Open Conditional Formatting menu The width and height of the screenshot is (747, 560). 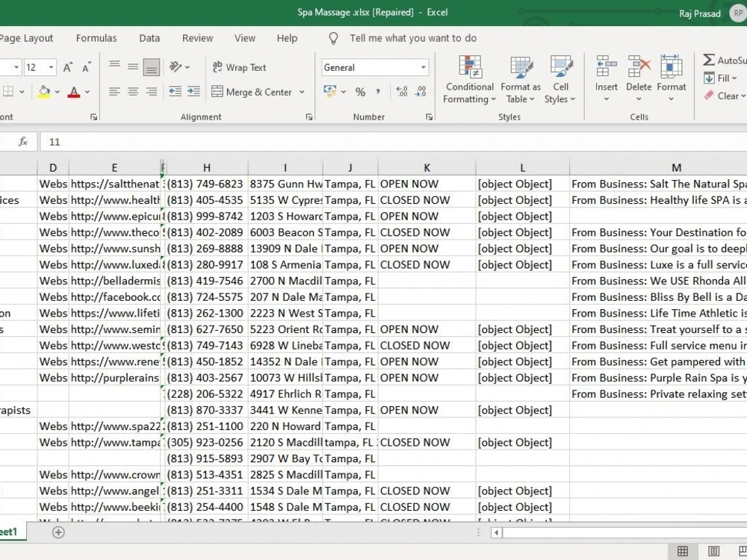tap(470, 80)
